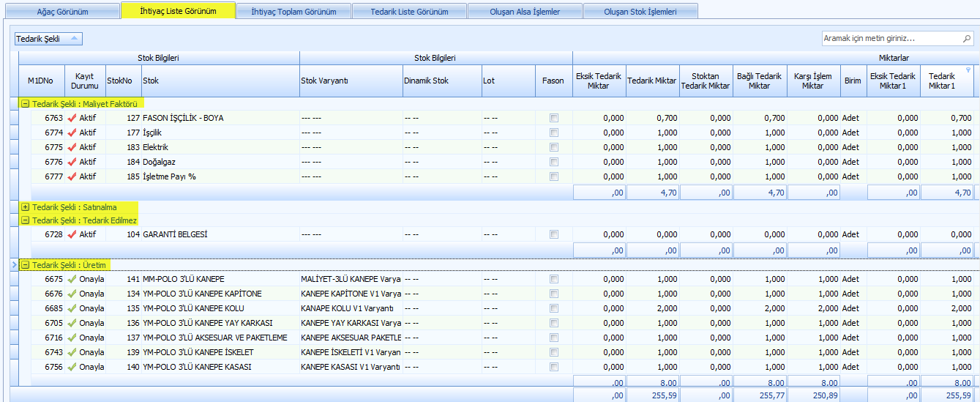This screenshot has width=980, height=402.
Task: Click the row indicator arrow beside Üretim group
Action: tap(14, 264)
